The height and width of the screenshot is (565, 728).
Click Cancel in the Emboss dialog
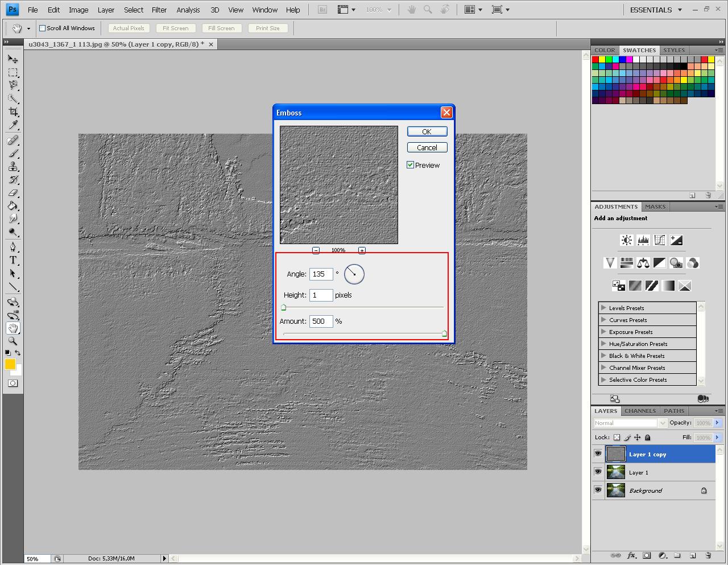point(427,147)
